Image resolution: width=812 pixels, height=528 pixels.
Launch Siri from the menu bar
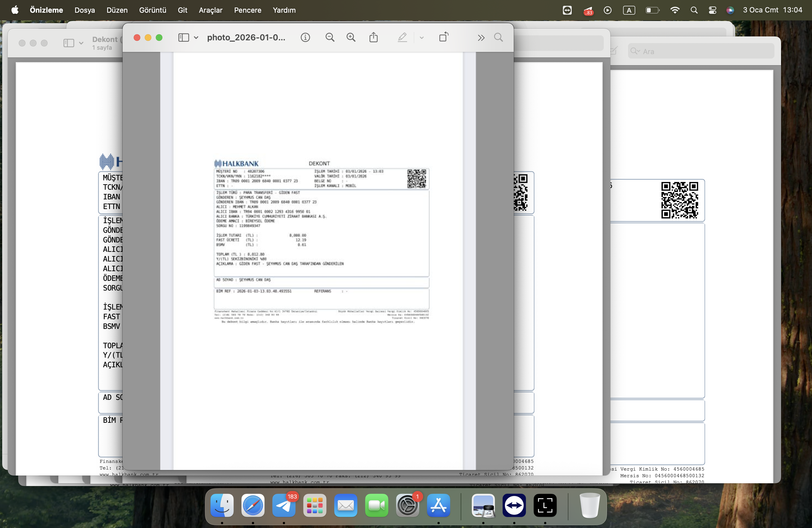pyautogui.click(x=730, y=10)
